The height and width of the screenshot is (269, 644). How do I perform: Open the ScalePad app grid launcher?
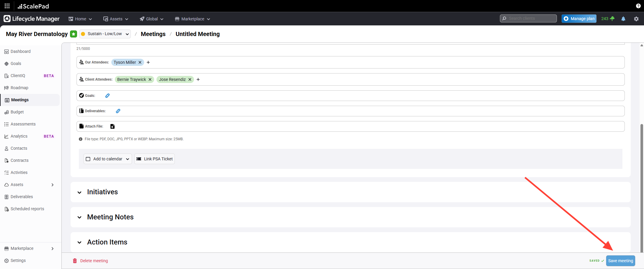pyautogui.click(x=7, y=6)
